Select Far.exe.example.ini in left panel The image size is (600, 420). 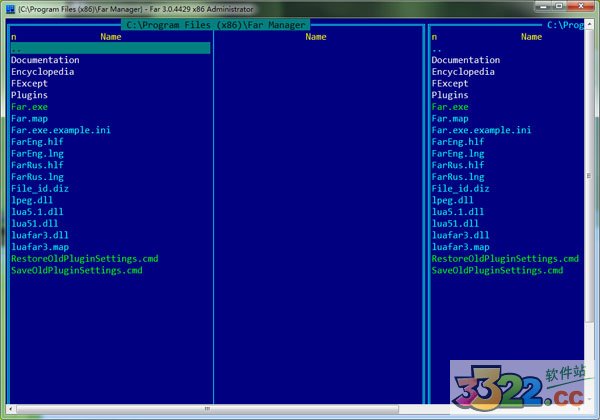coord(60,130)
